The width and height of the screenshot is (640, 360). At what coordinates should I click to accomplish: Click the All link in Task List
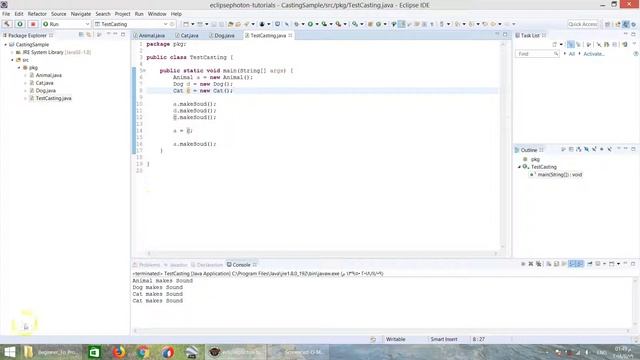pos(571,54)
